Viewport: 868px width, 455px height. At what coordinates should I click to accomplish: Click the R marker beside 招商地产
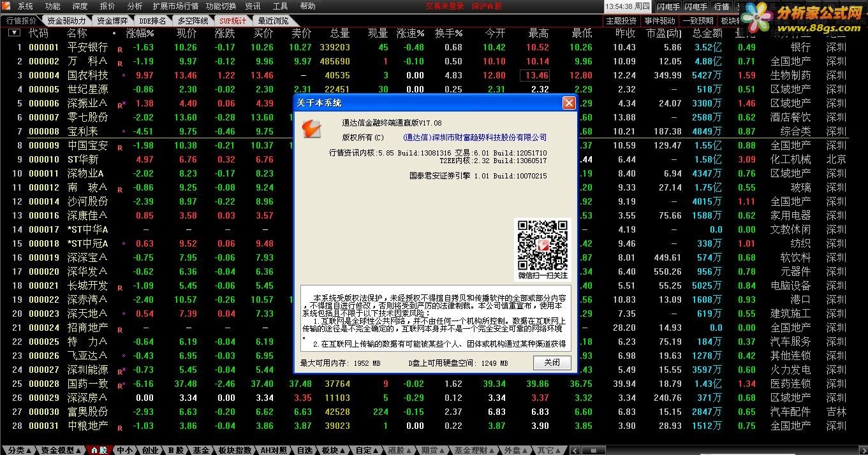tap(120, 329)
